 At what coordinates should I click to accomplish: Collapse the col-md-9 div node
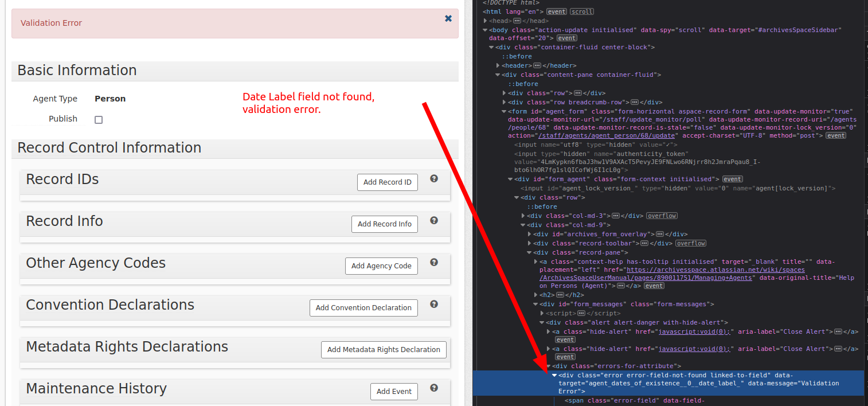point(523,225)
